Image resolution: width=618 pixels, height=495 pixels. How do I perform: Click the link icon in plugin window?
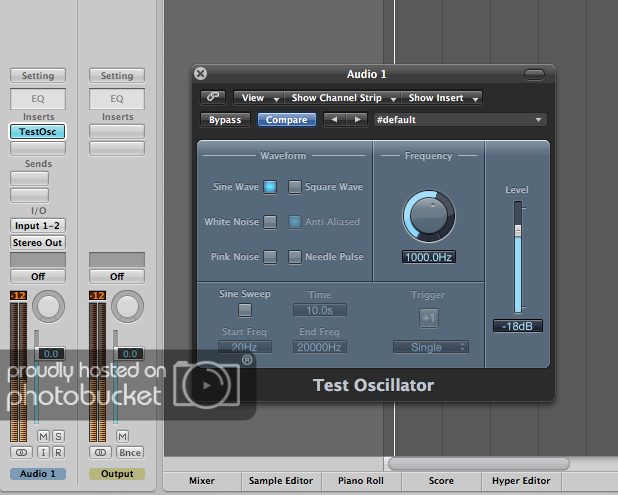[213, 97]
